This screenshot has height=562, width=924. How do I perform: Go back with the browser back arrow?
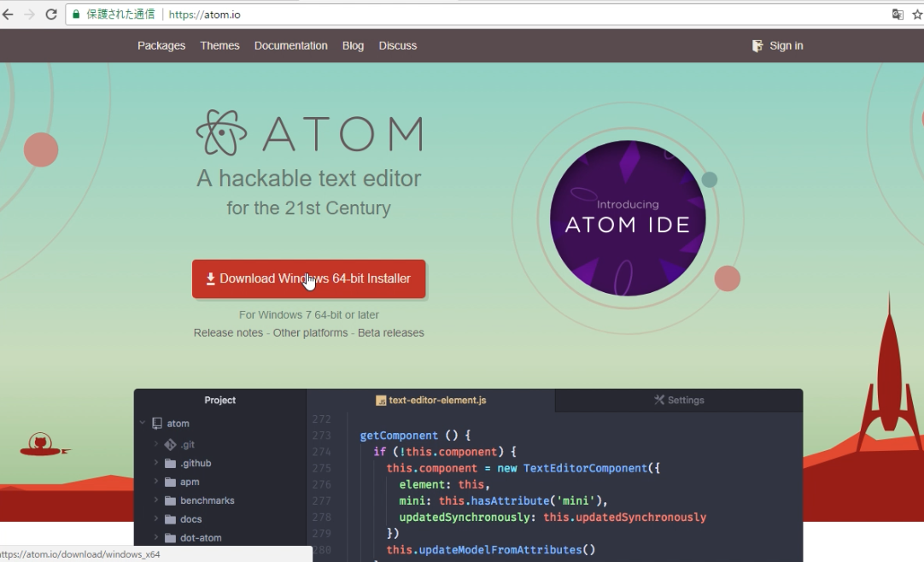pos(8,15)
